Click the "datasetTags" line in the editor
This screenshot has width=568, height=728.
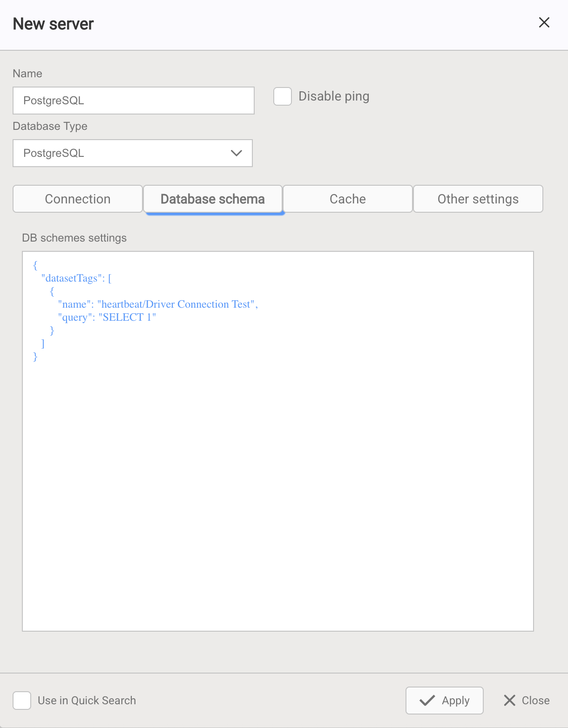coord(76,278)
